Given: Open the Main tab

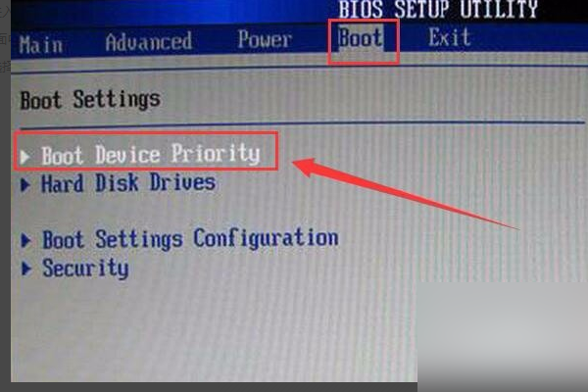Looking at the screenshot, I should coord(41,45).
